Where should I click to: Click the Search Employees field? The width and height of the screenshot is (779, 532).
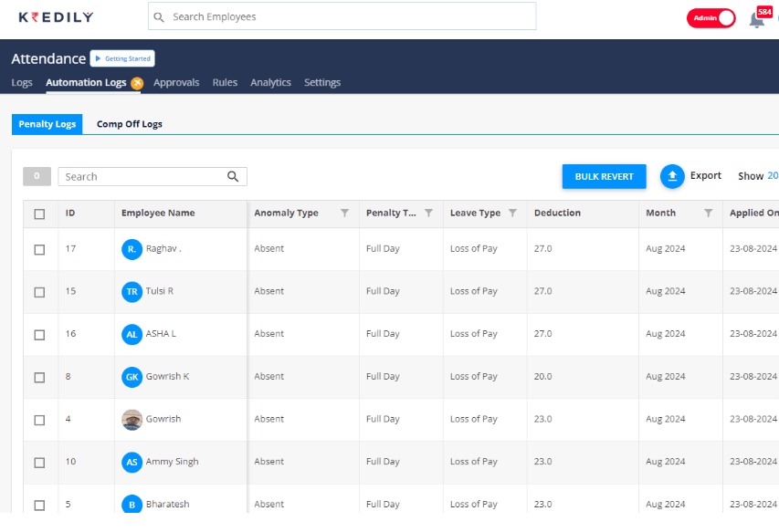(342, 16)
